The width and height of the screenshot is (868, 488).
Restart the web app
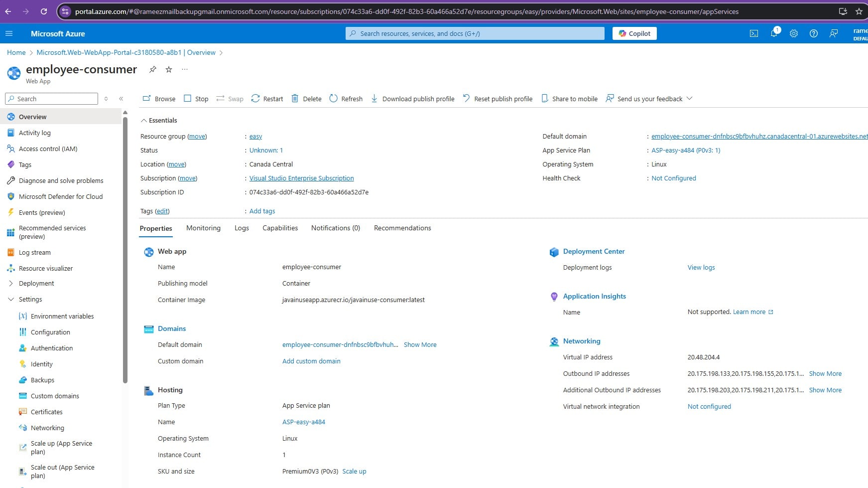(x=267, y=99)
